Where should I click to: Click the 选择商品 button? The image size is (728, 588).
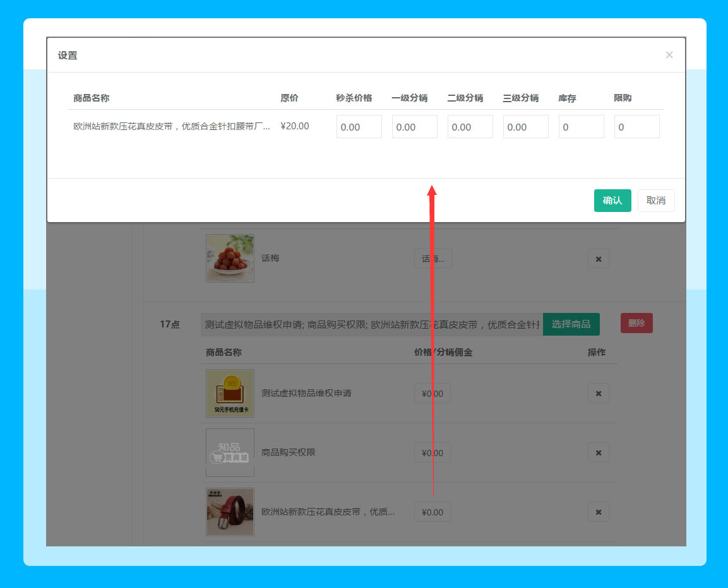[571, 324]
